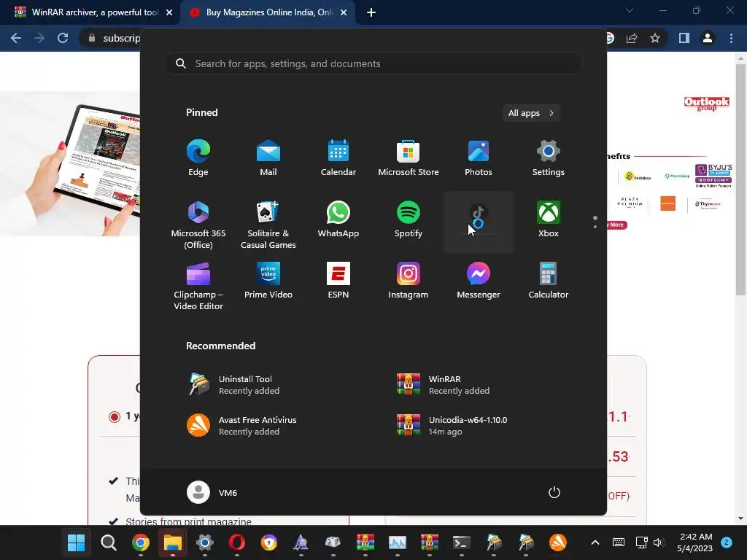Open Chrome side panel
This screenshot has height=560, width=747.
[684, 38]
